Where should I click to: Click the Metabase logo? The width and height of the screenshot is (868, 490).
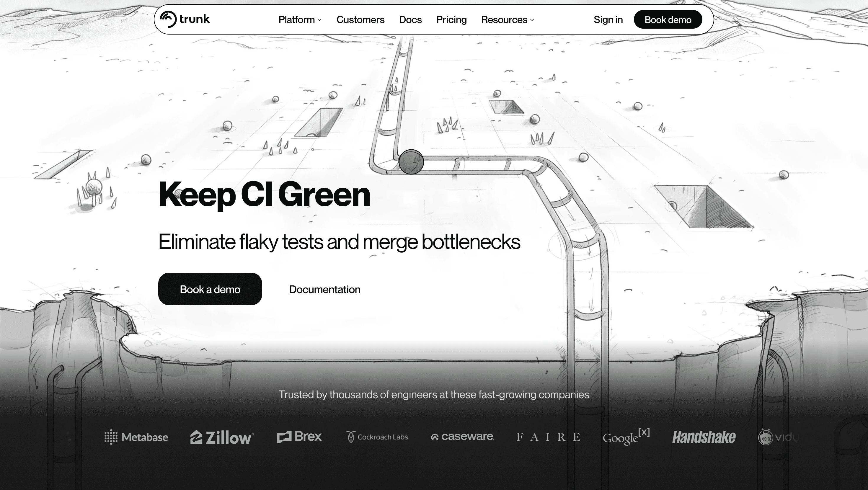tap(136, 437)
